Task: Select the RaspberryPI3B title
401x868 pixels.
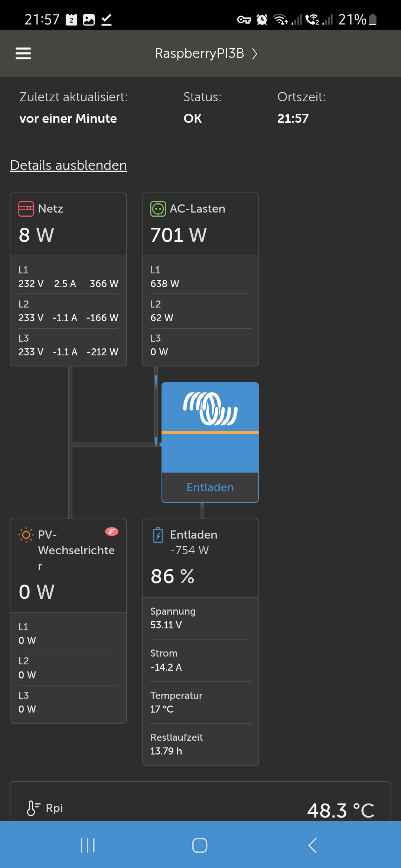Action: (x=199, y=53)
